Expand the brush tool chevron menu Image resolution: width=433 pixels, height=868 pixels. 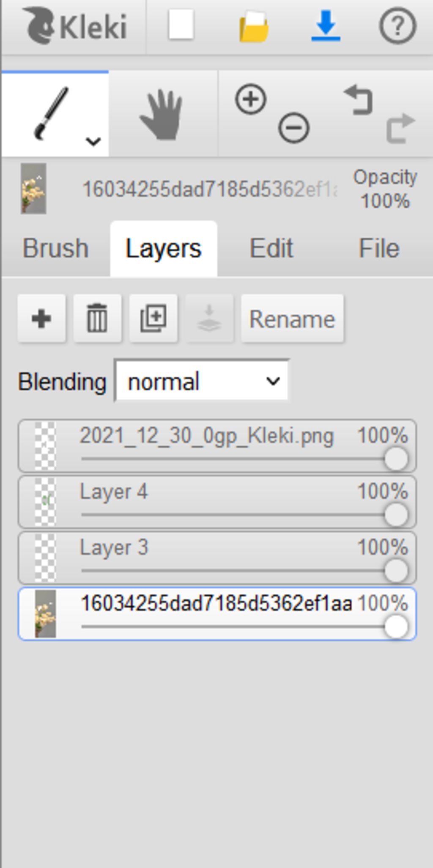tap(93, 141)
